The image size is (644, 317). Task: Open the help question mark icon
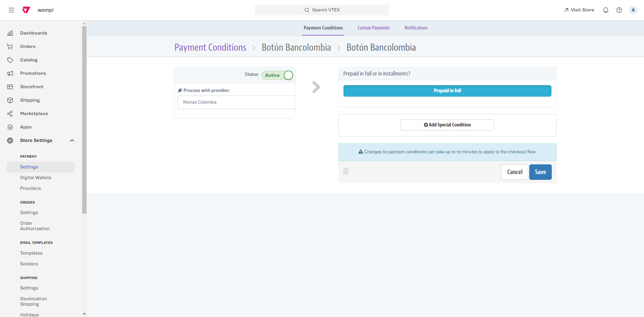click(619, 10)
